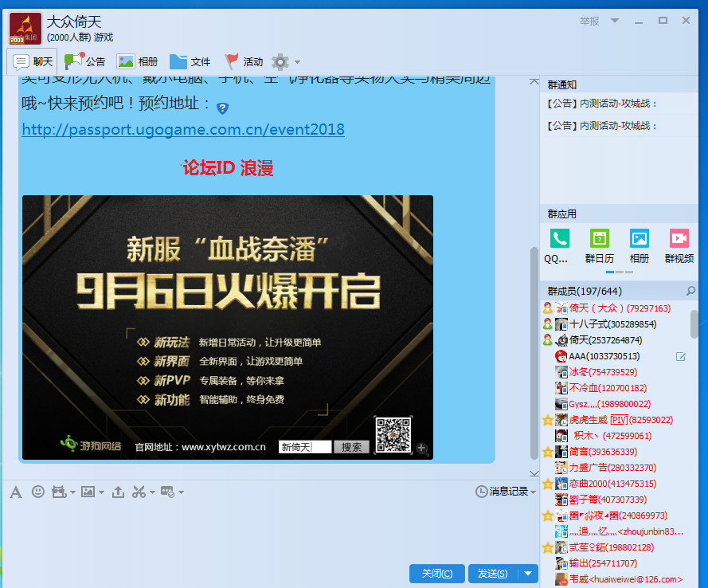
Task: Click the gold star beside 恋曲2000
Action: point(548,484)
